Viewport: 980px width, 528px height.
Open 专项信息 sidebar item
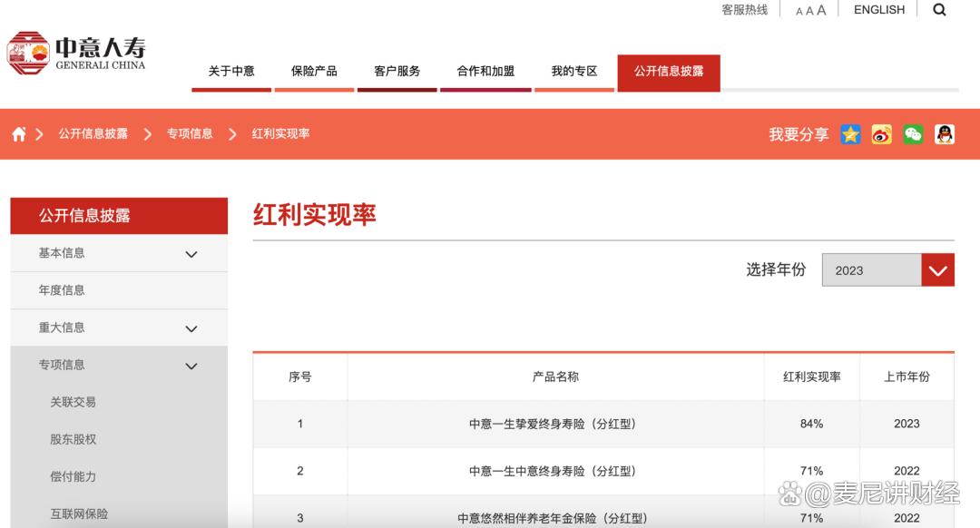(x=119, y=365)
